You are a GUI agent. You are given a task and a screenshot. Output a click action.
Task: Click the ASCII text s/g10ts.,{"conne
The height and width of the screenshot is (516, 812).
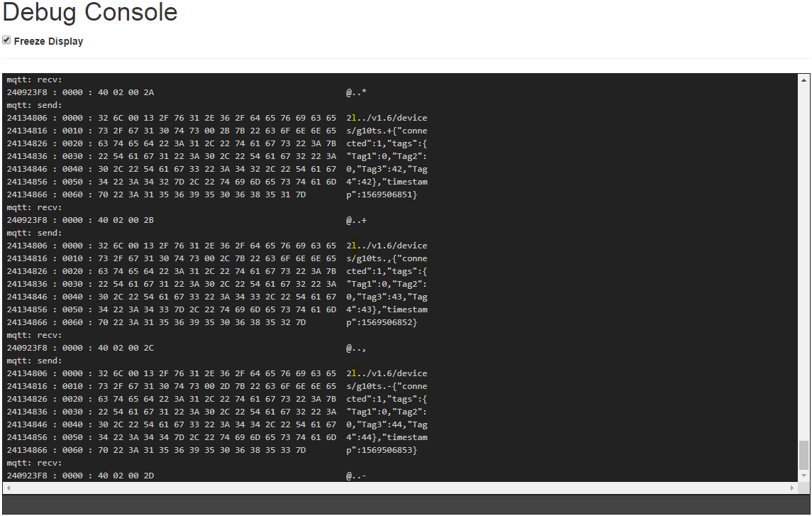tap(386, 258)
